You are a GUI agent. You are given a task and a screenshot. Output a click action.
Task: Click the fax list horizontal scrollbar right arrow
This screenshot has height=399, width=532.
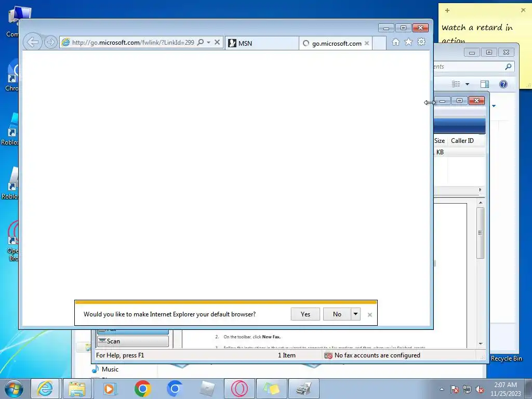point(480,190)
